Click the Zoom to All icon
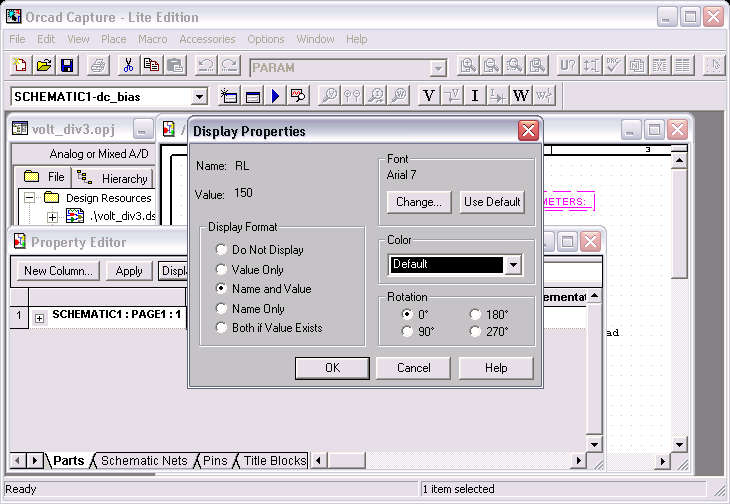 [x=538, y=66]
